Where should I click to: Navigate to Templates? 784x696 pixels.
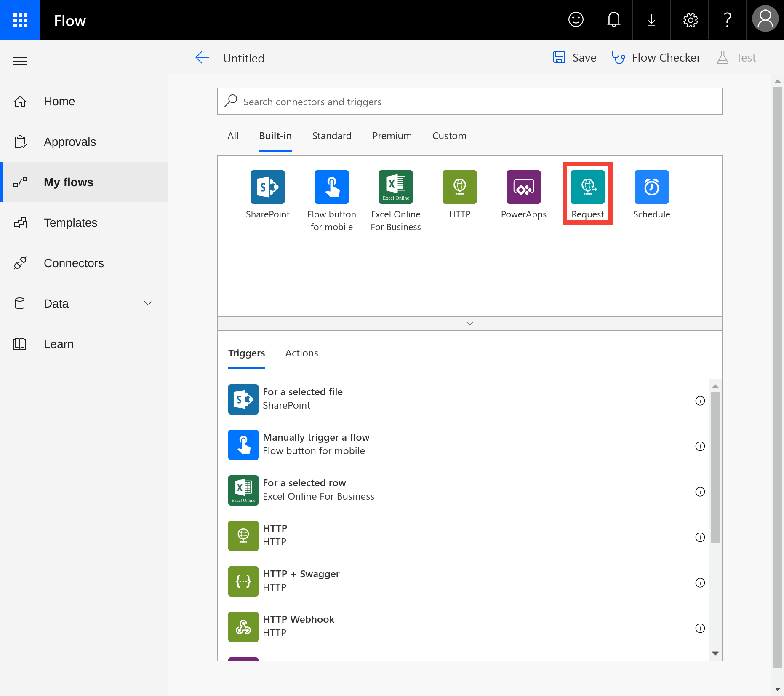point(84,222)
